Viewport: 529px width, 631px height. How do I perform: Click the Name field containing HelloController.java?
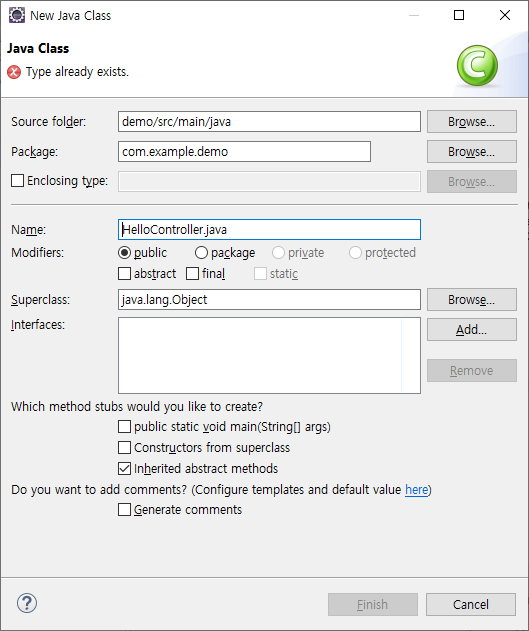[270, 229]
